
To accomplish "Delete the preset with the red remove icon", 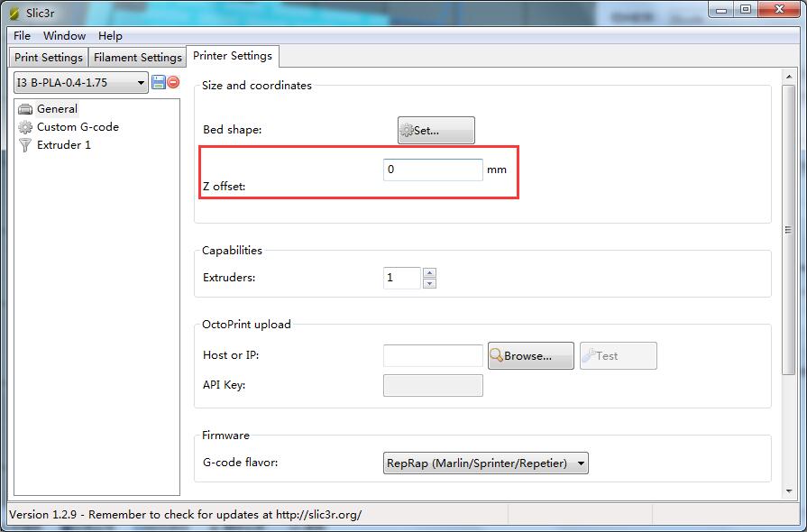I will (173, 82).
